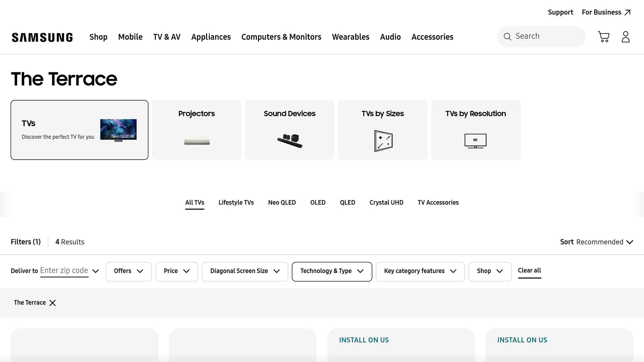
Task: Expand the Offers filter dropdown
Action: click(x=129, y=271)
